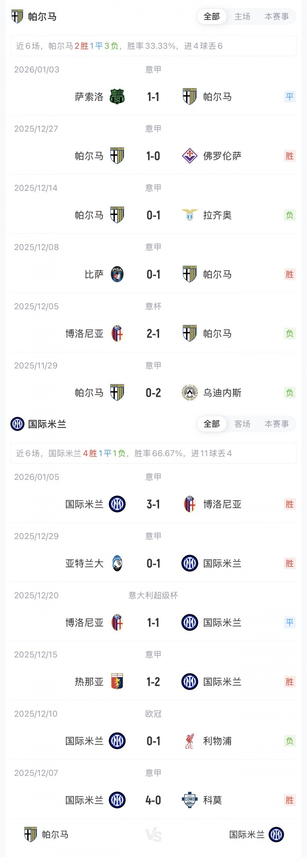Screen dimensions: 307x868
Task: Click the Liverpool LFC crest icon
Action: tap(190, 741)
